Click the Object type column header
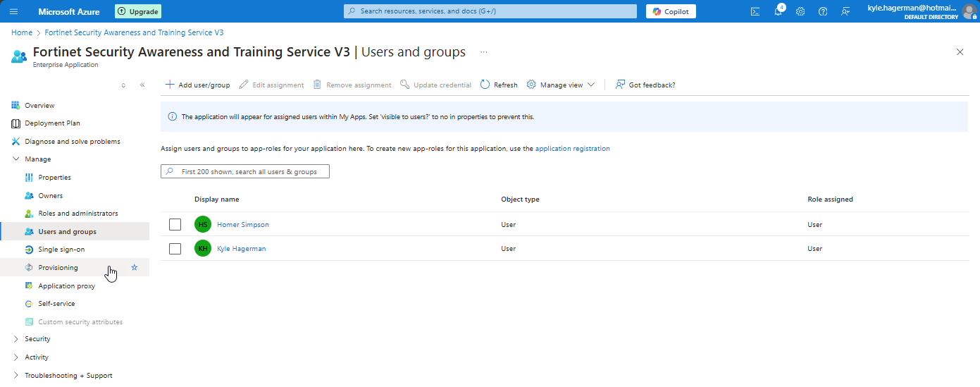The width and height of the screenshot is (980, 387). point(520,199)
